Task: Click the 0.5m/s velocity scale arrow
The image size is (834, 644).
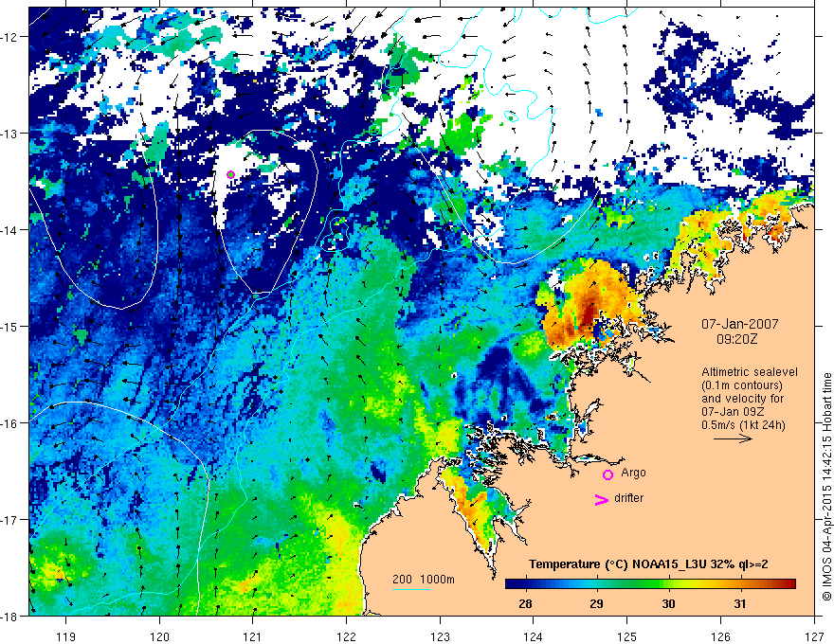Action: tap(733, 438)
